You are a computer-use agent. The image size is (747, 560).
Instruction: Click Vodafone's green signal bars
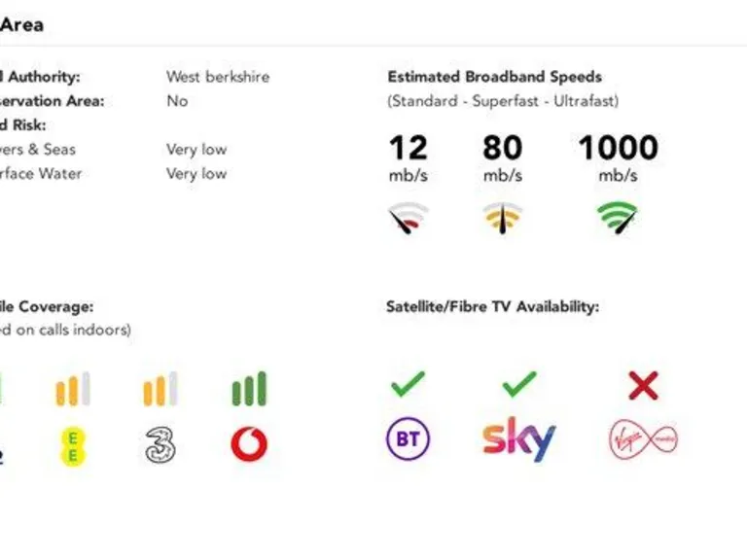tap(249, 389)
